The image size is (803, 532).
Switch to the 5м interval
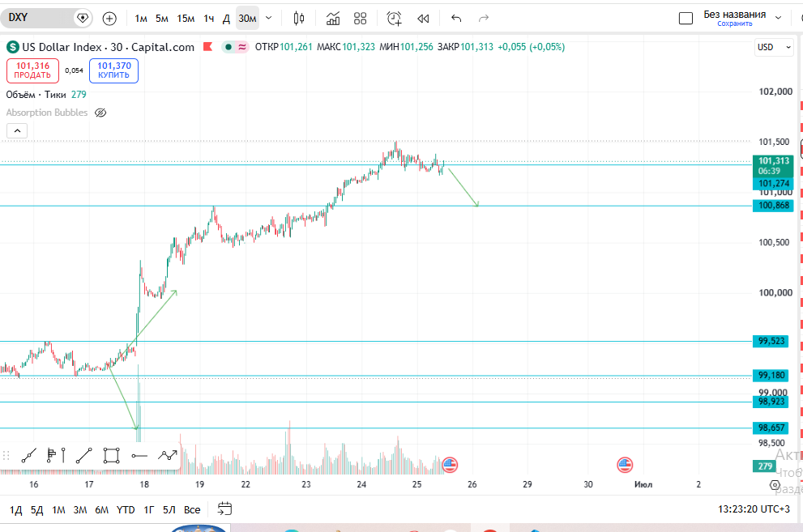pyautogui.click(x=162, y=19)
